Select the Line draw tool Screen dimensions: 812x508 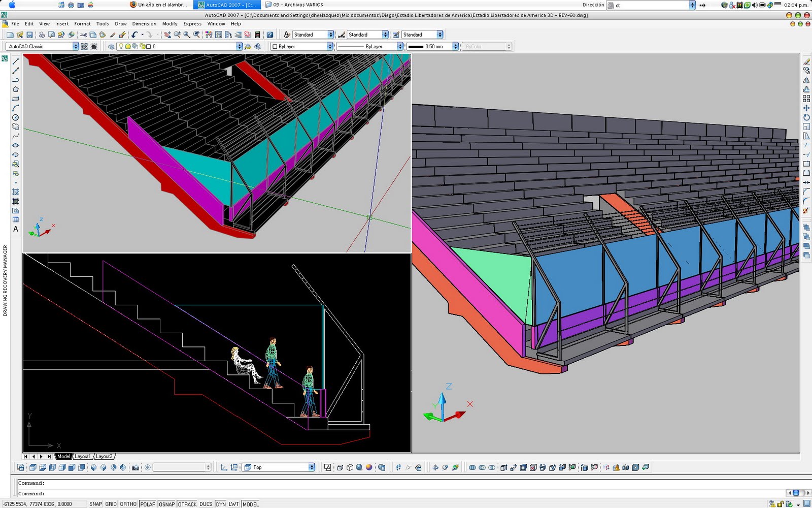tap(16, 61)
